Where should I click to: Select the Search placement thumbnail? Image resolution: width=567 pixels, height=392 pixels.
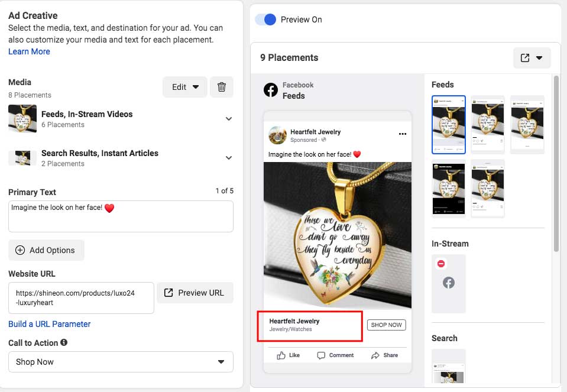click(x=449, y=366)
